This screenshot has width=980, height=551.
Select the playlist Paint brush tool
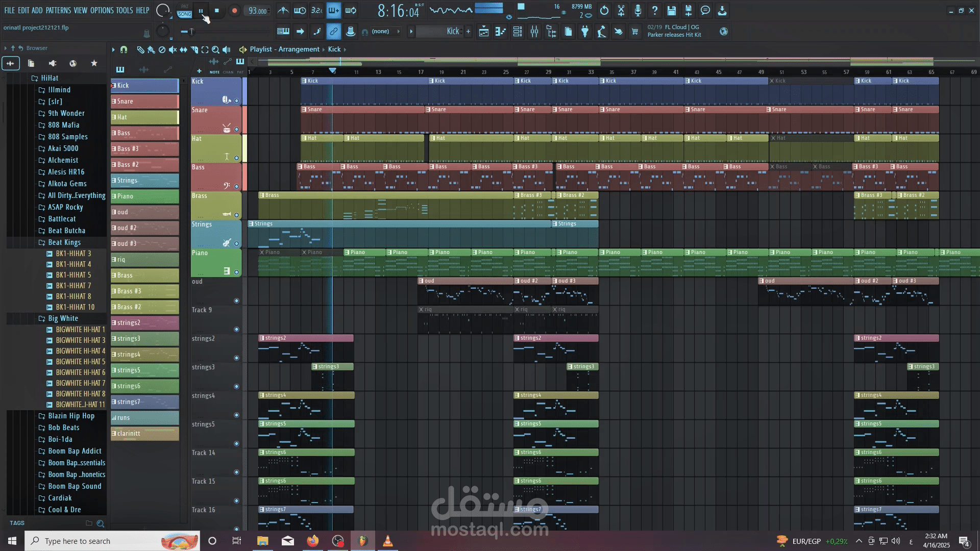point(151,49)
